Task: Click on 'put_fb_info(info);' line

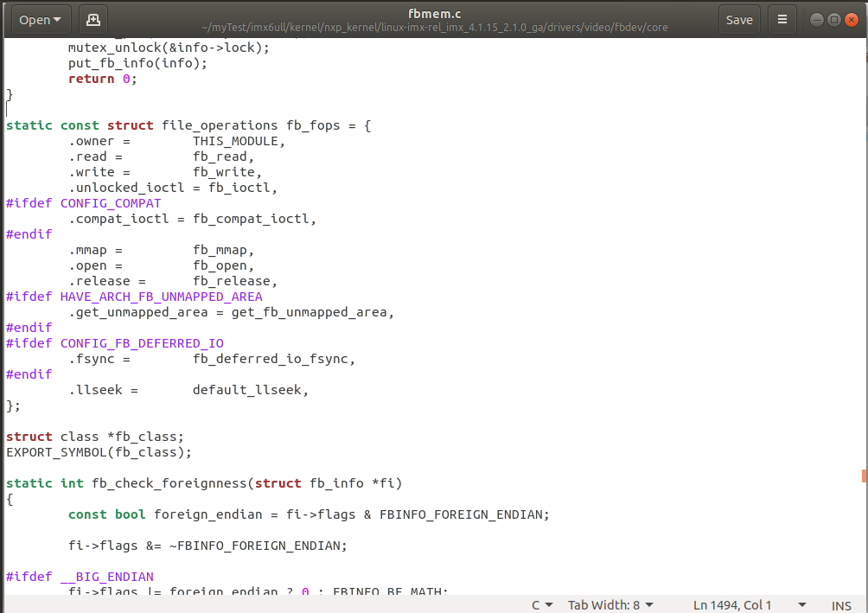Action: pos(137,63)
